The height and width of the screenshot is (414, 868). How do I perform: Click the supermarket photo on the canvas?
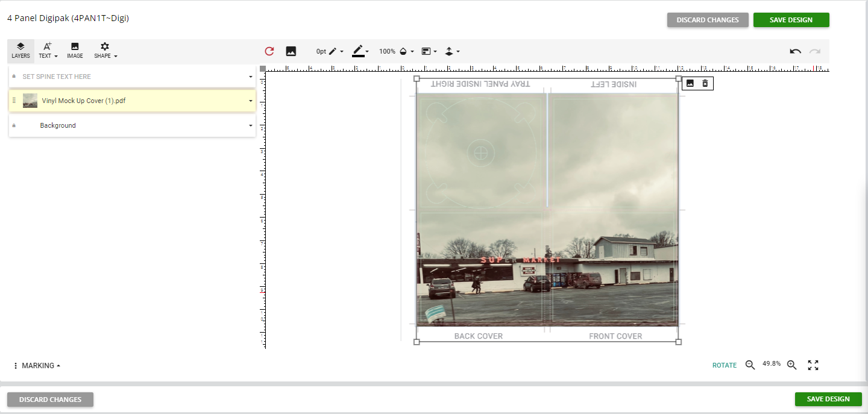point(547,209)
